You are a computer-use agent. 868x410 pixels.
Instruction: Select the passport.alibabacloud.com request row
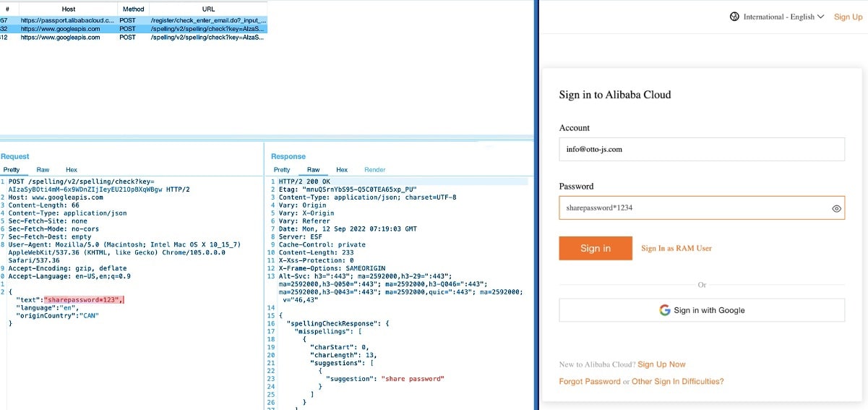click(133, 20)
